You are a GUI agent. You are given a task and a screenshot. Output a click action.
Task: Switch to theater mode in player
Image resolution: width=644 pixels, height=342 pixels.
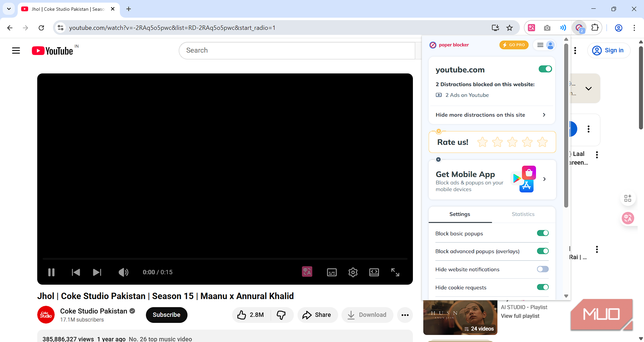(x=374, y=272)
